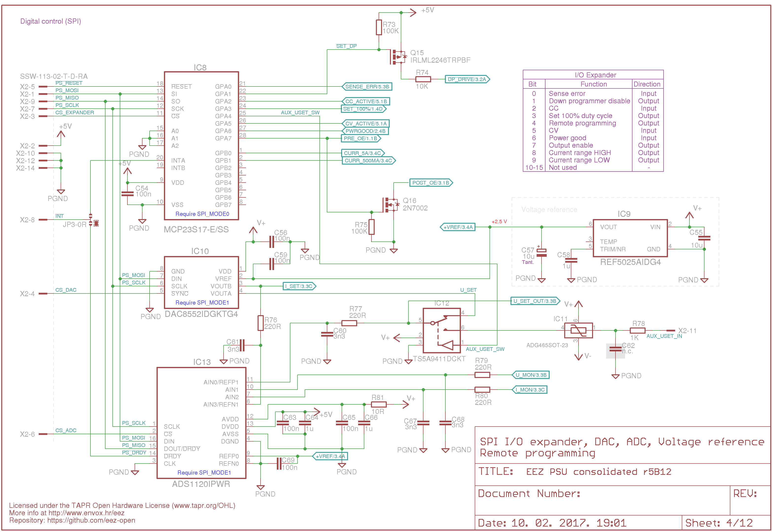Select the U_SET_OUT/3.3B sheet reference
Image resolution: width=772 pixels, height=532 pixels.
pos(535,301)
